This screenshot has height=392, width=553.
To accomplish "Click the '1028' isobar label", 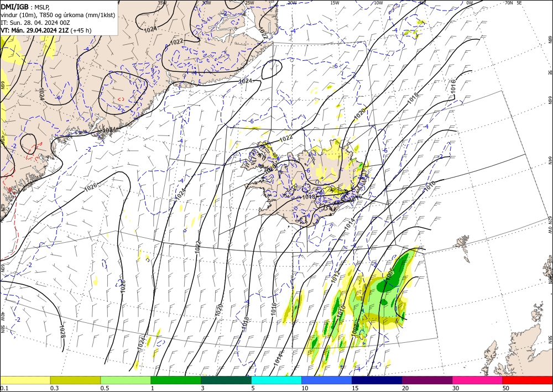I will coord(62,331).
